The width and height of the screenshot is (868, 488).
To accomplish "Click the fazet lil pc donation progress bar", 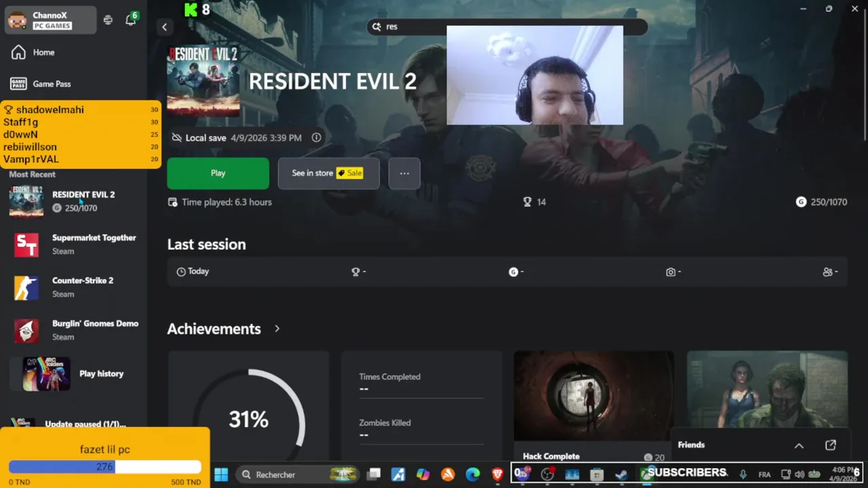I will tap(104, 467).
